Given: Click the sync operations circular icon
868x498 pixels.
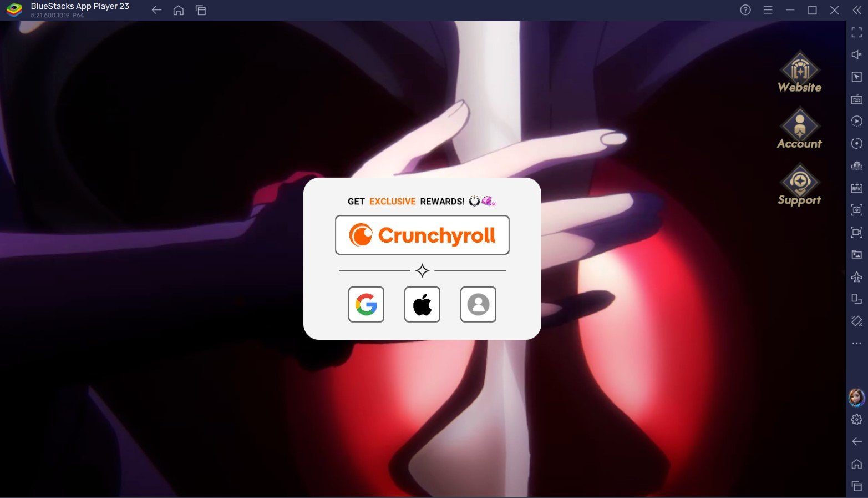Looking at the screenshot, I should pos(857,143).
